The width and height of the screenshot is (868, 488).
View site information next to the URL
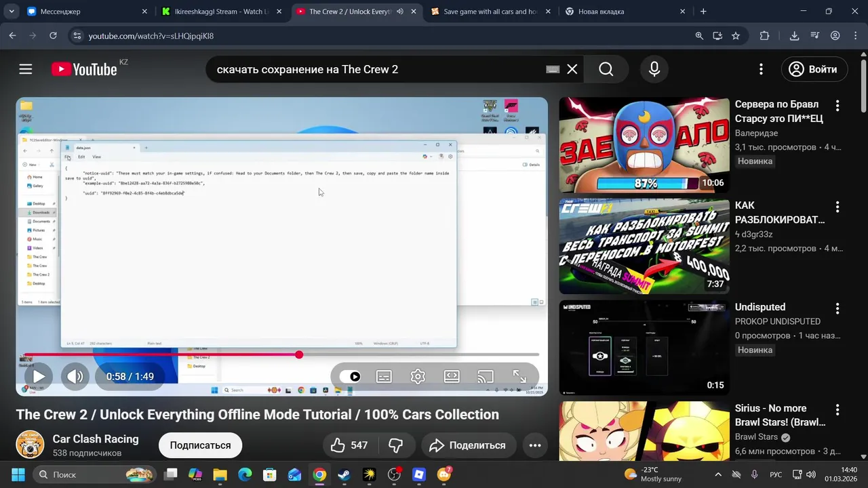pos(77,36)
